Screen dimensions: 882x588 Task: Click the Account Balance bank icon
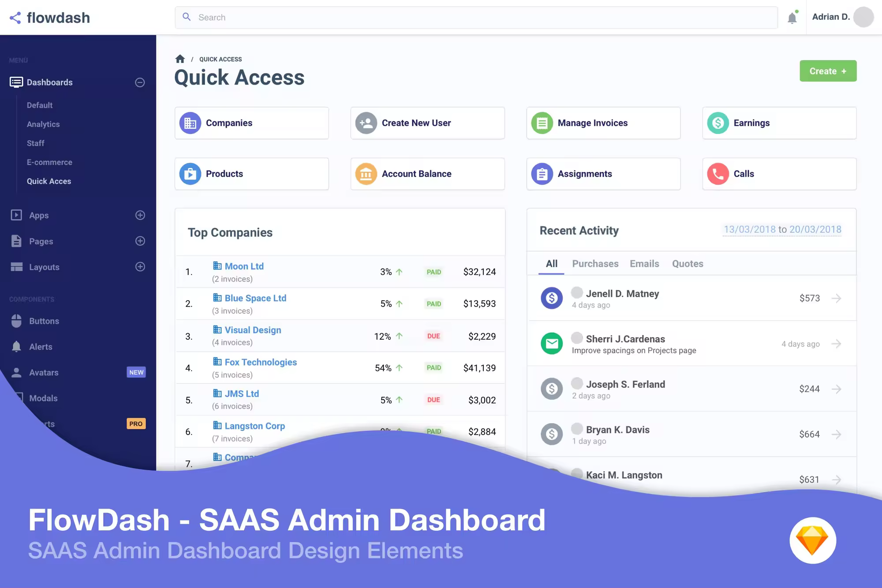(x=366, y=174)
